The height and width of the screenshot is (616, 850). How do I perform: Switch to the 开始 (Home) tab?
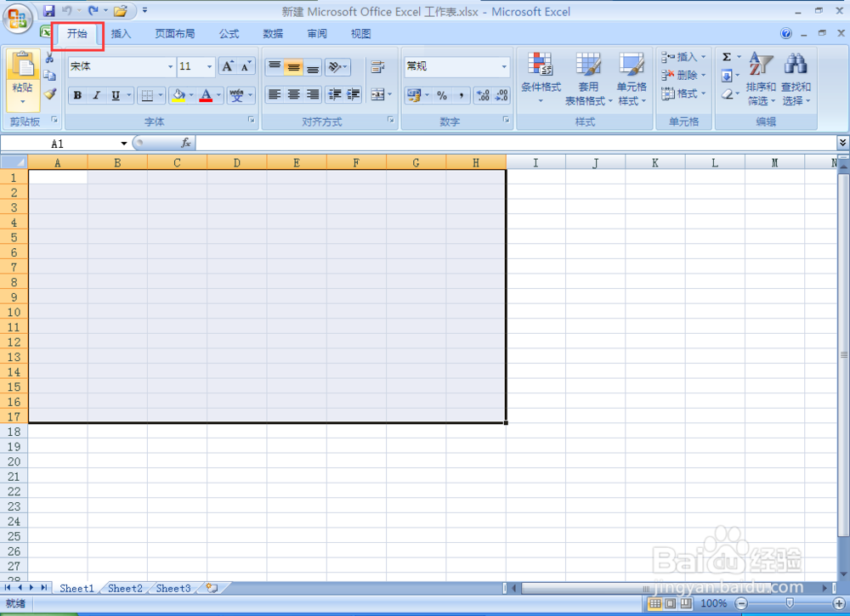[77, 34]
